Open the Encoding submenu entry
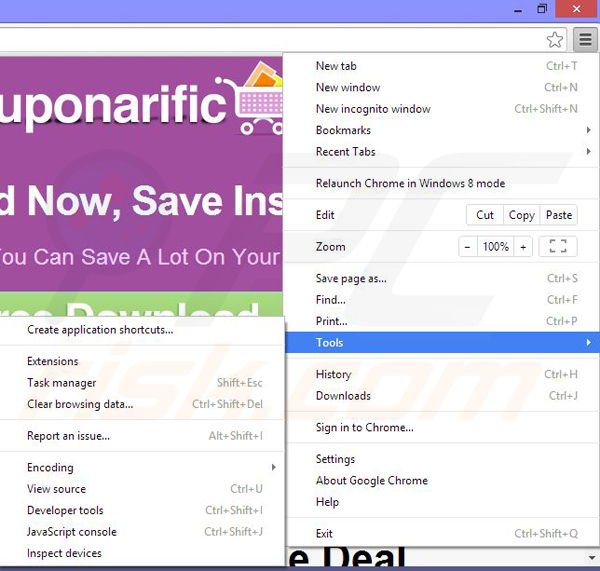 click(142, 467)
